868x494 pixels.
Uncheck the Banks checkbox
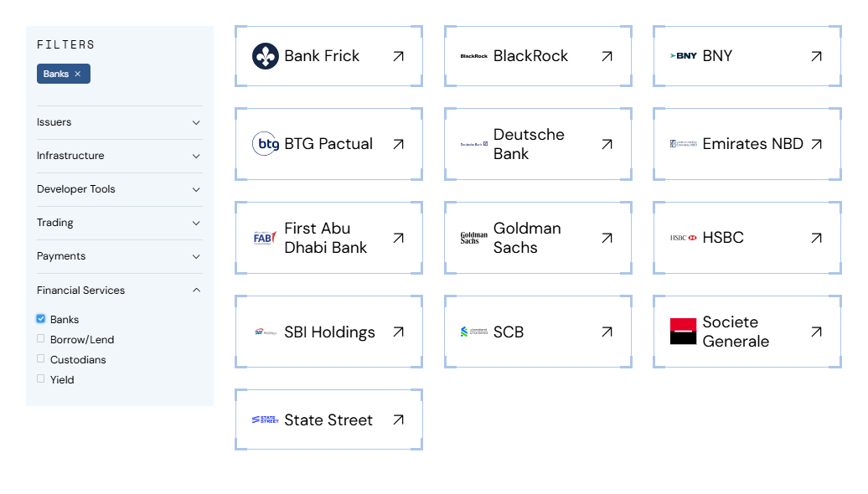coord(41,319)
